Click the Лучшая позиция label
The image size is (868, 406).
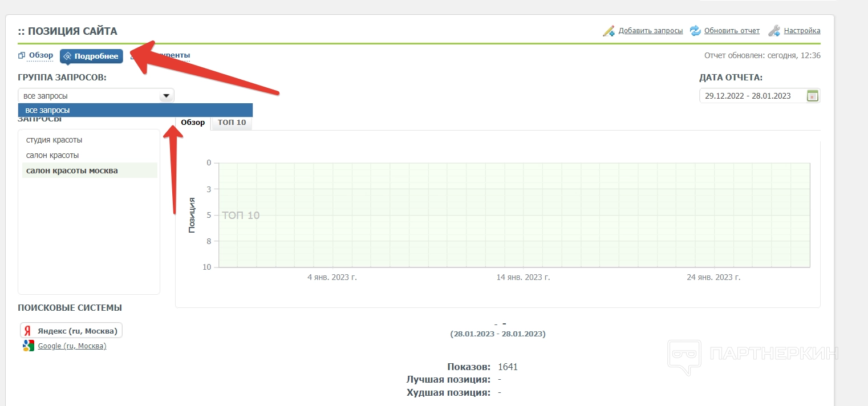448,379
